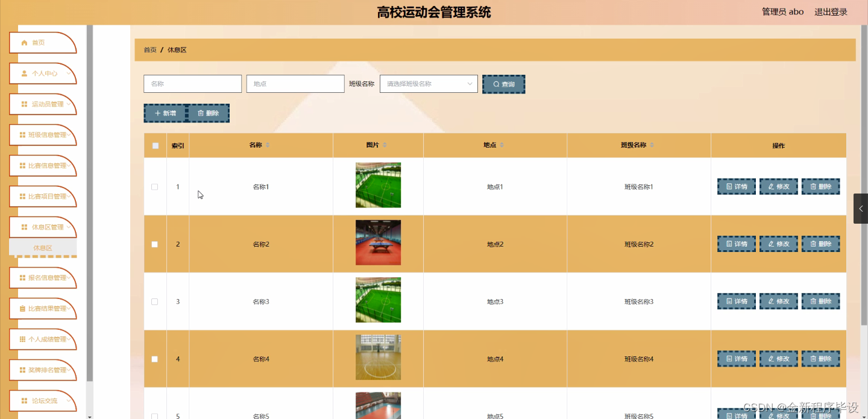The height and width of the screenshot is (419, 868).
Task: View 详情 for row 名称1
Action: click(x=736, y=187)
